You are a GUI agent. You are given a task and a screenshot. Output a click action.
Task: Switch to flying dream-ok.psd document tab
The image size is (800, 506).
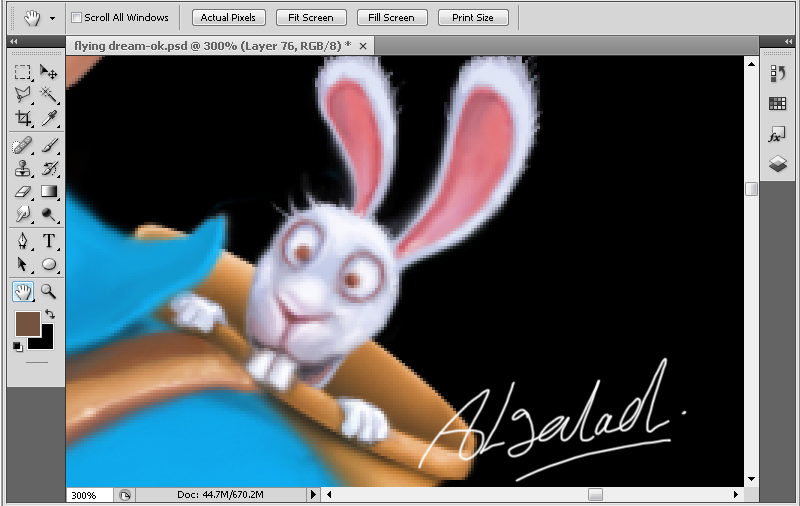coord(213,46)
